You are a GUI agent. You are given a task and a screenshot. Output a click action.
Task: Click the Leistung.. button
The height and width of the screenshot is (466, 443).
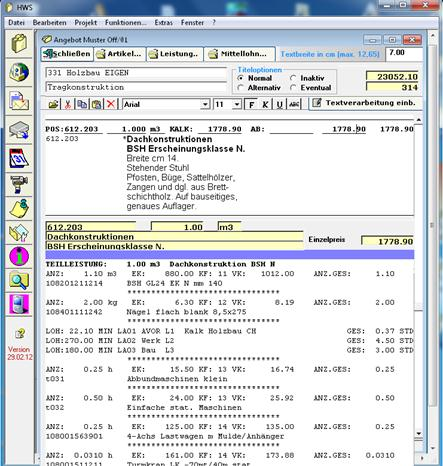175,54
